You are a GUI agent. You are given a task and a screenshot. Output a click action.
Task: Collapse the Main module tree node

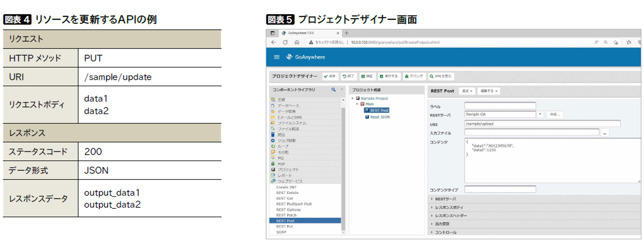click(357, 104)
